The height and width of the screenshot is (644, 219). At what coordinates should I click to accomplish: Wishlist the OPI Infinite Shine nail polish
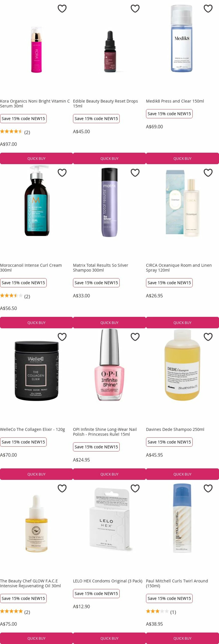(x=135, y=337)
